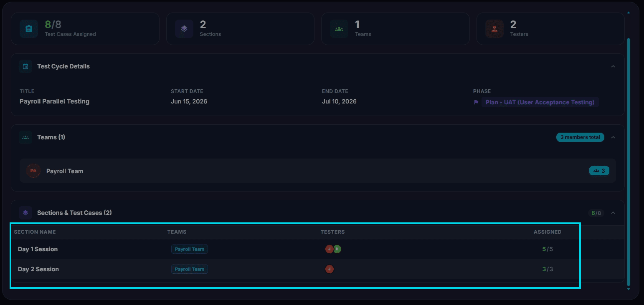Click the Payroll Team tag in Day 2 Session row
This screenshot has width=644, height=305.
coord(190,269)
